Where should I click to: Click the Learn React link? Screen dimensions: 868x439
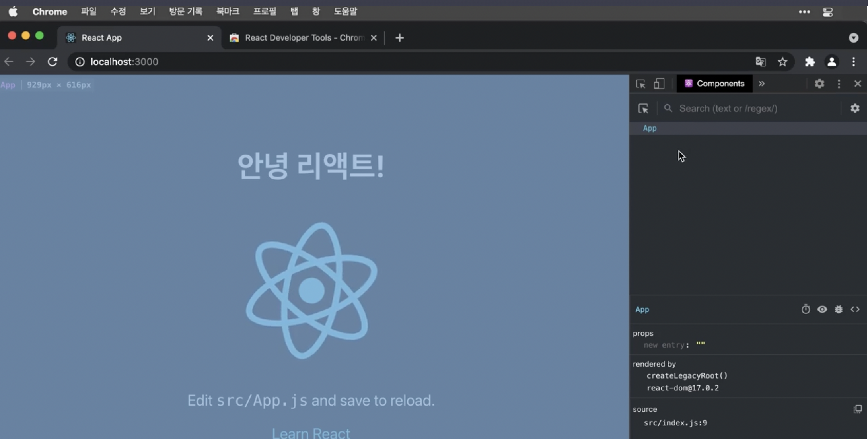point(311,433)
